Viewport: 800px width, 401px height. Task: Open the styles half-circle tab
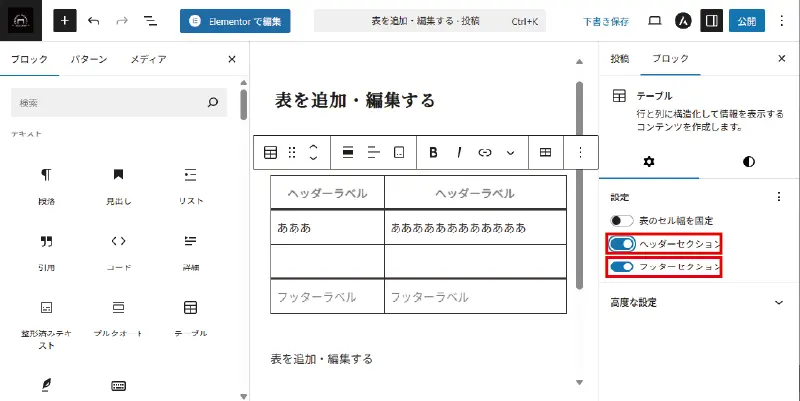click(748, 162)
